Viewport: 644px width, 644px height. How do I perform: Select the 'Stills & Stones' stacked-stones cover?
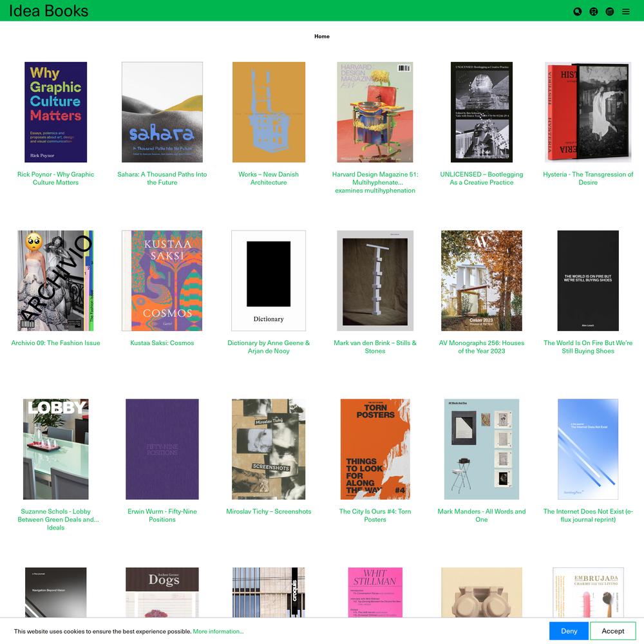tap(375, 281)
